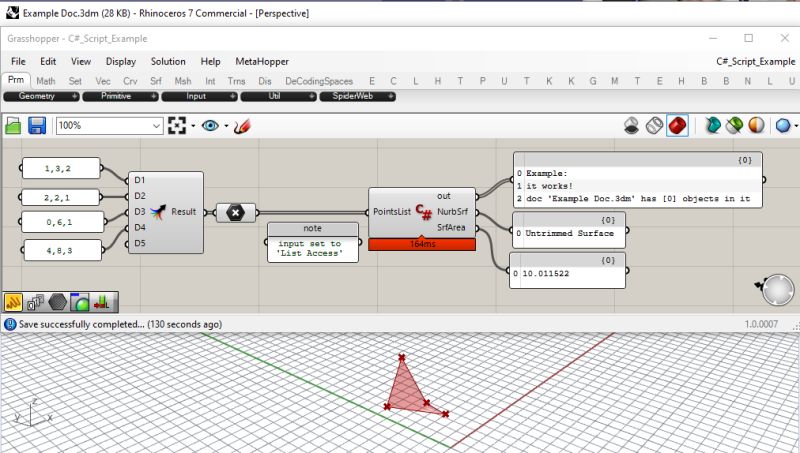The width and height of the screenshot is (800, 453).
Task: Click the 'it works!' output line
Action: coord(549,186)
